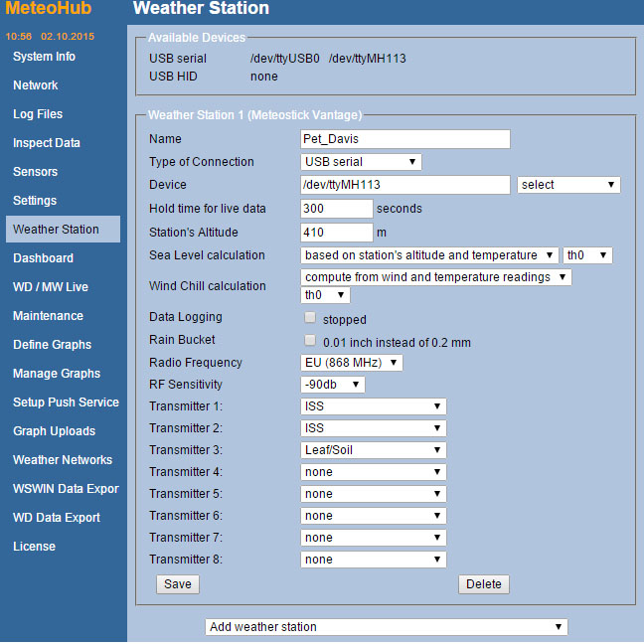The width and height of the screenshot is (644, 644).
Task: Open Wind Chill th0 sensor dropdown
Action: [x=325, y=295]
